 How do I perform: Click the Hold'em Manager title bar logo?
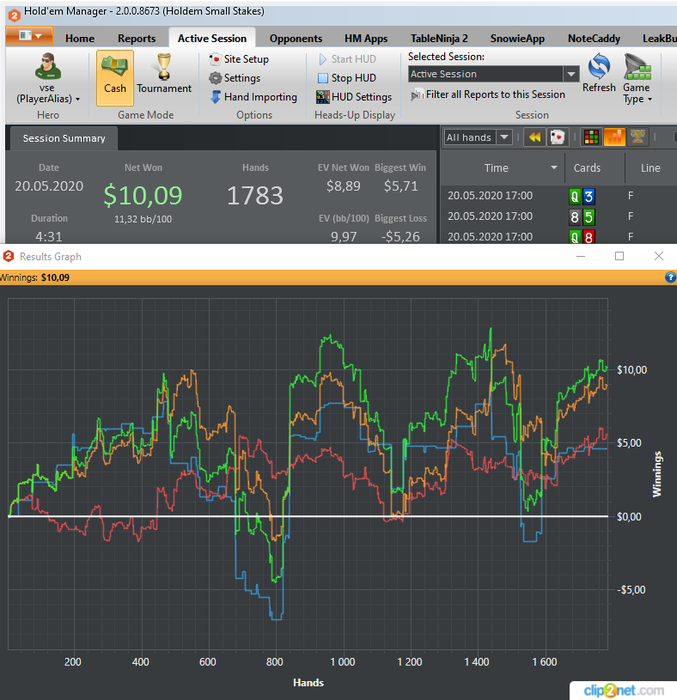coord(14,15)
